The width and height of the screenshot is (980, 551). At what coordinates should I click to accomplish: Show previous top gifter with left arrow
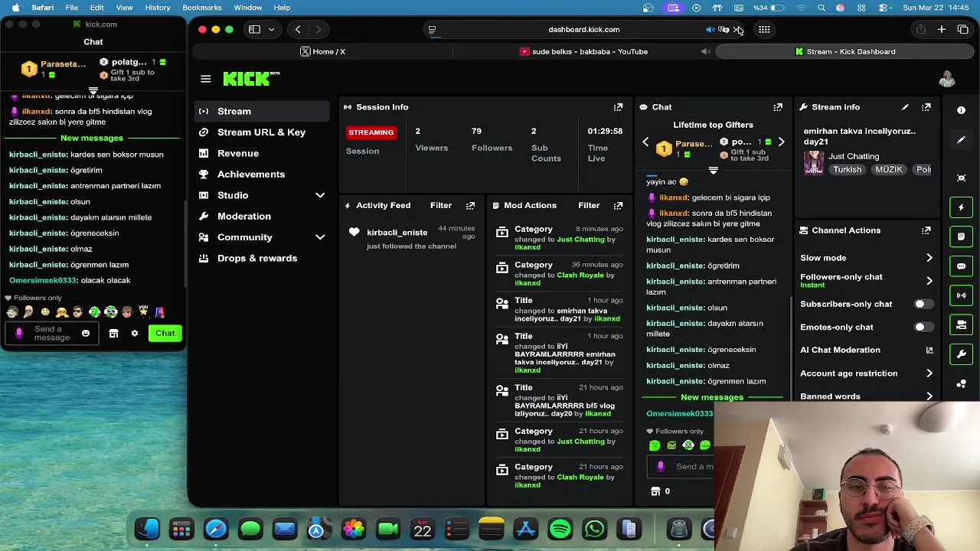tap(645, 142)
